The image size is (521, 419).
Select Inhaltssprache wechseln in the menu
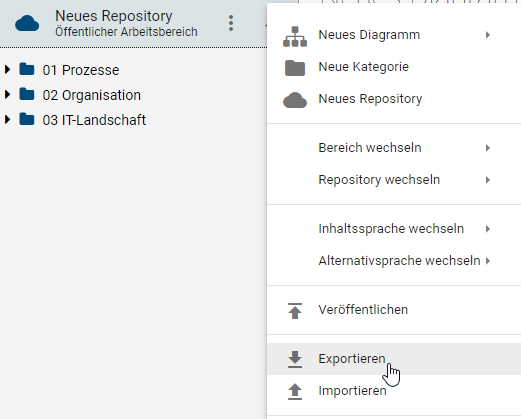click(x=394, y=229)
